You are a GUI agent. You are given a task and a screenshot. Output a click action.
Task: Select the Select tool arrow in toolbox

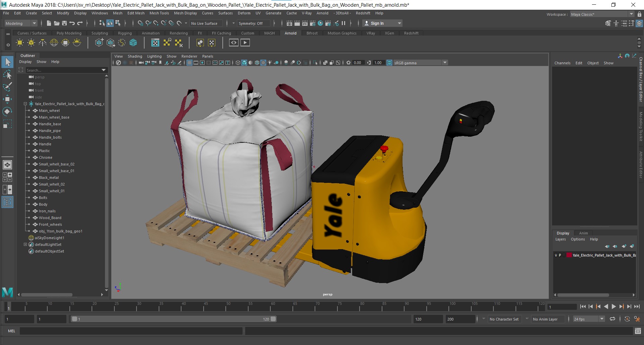tap(7, 62)
